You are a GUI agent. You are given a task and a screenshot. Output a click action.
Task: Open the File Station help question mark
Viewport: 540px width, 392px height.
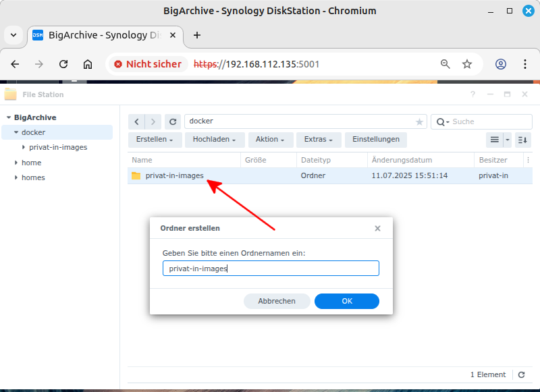[473, 94]
